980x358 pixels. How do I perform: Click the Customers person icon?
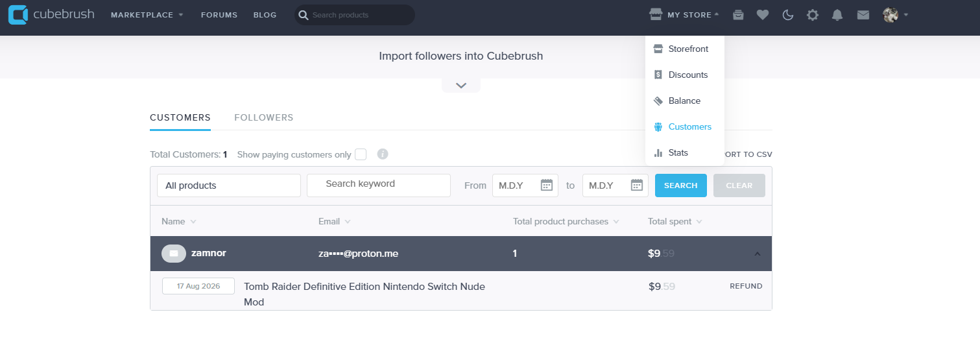tap(658, 126)
